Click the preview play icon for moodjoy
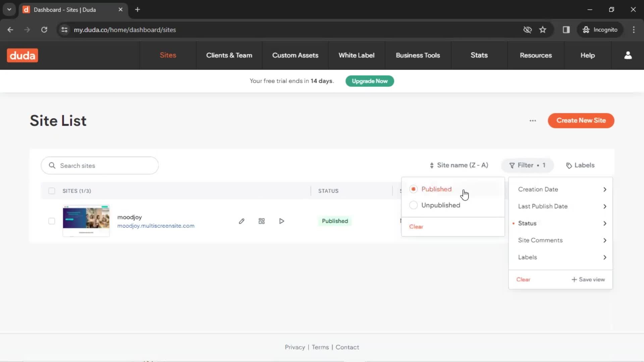This screenshot has width=644, height=362. click(282, 221)
